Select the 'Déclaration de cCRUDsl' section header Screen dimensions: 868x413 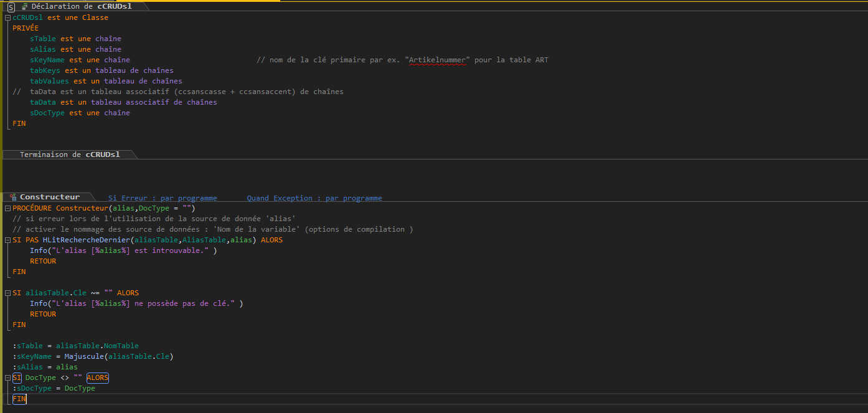(81, 6)
